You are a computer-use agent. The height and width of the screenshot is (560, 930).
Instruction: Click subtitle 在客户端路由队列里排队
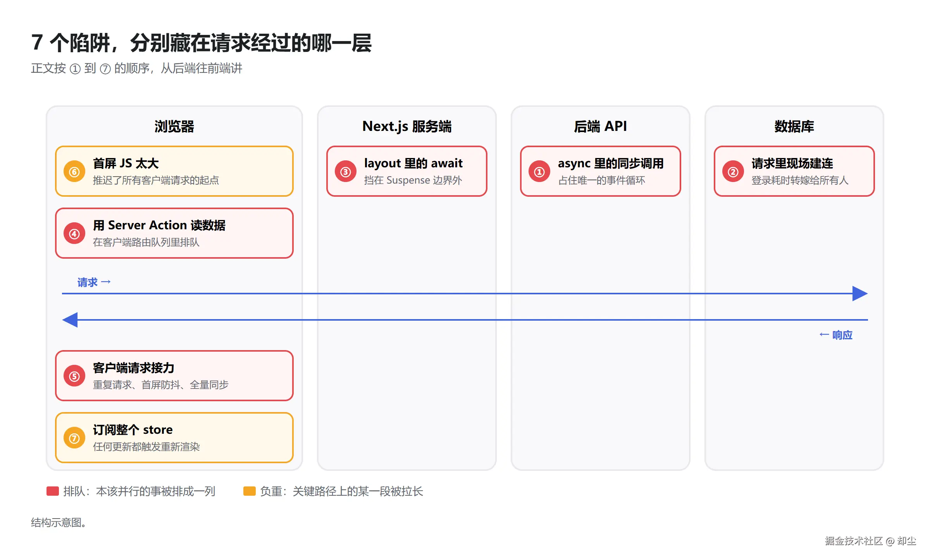click(146, 242)
